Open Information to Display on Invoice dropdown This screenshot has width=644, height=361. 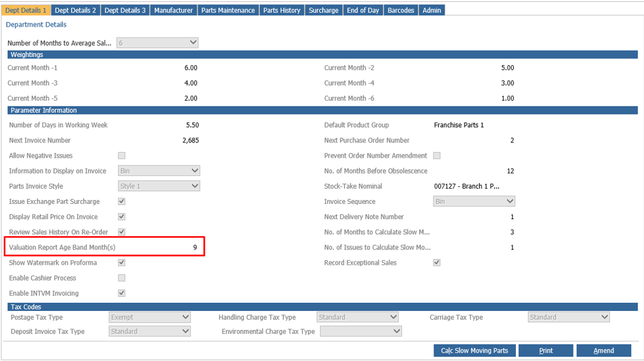[159, 170]
